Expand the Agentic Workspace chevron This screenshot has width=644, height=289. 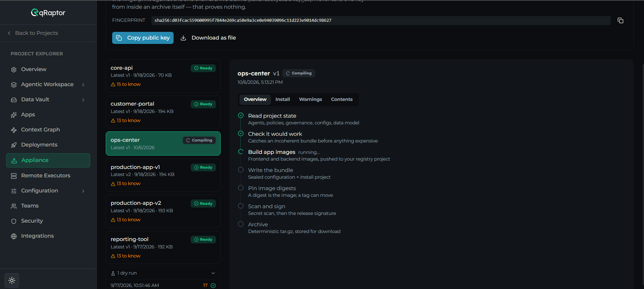(x=83, y=84)
